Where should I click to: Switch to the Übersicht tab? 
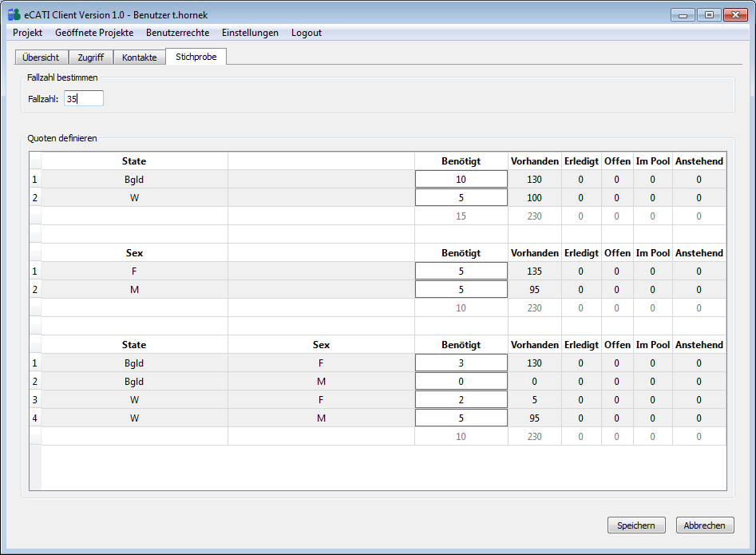pyautogui.click(x=41, y=57)
